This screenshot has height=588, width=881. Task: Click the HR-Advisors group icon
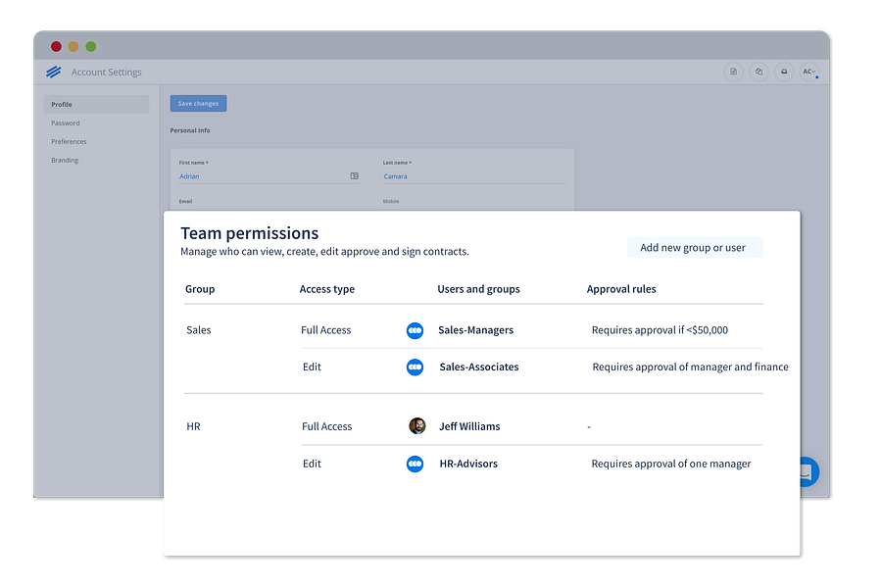pos(415,464)
